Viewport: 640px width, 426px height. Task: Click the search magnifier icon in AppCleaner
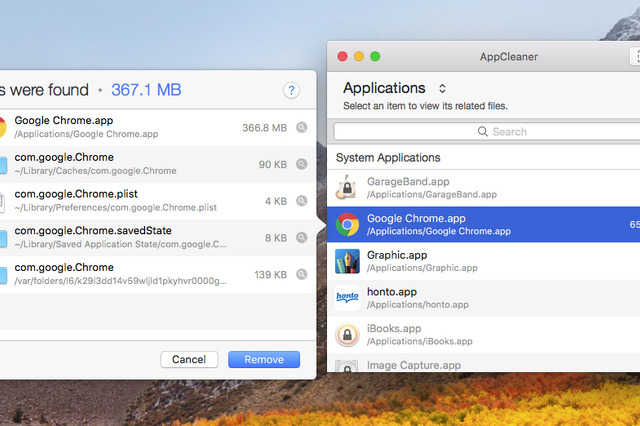pyautogui.click(x=482, y=131)
